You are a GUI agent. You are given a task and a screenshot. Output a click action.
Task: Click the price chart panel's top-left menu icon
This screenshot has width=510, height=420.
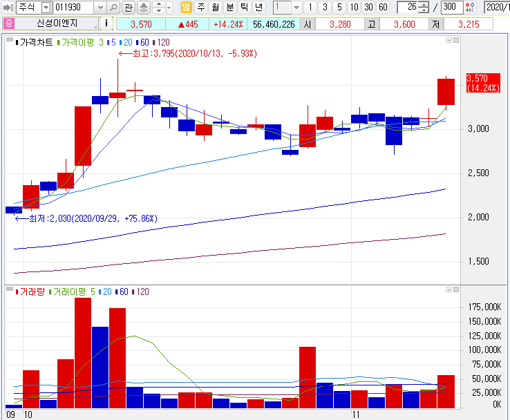point(10,39)
